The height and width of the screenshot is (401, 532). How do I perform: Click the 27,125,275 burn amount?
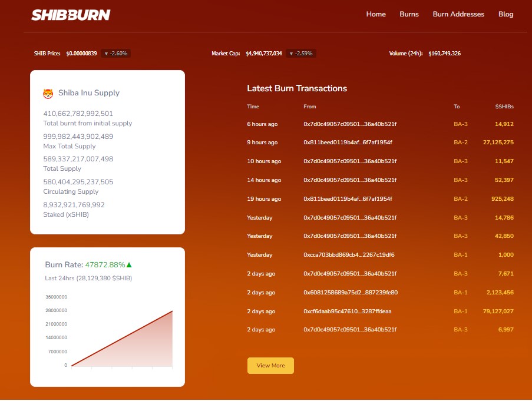[498, 142]
